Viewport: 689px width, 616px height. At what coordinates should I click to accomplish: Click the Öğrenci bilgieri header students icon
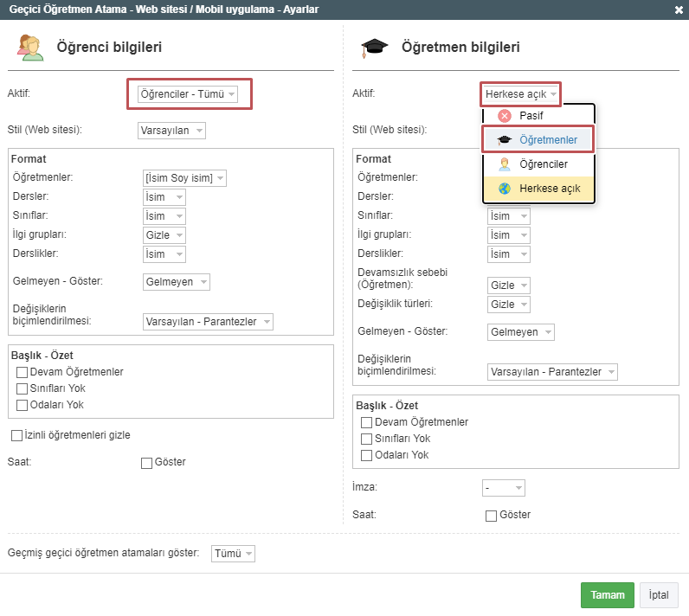pyautogui.click(x=29, y=47)
